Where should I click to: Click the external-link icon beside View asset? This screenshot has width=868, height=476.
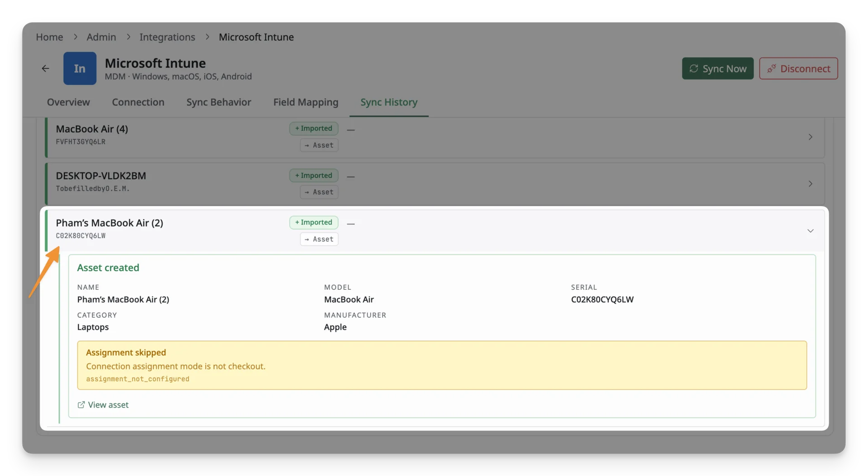point(81,405)
